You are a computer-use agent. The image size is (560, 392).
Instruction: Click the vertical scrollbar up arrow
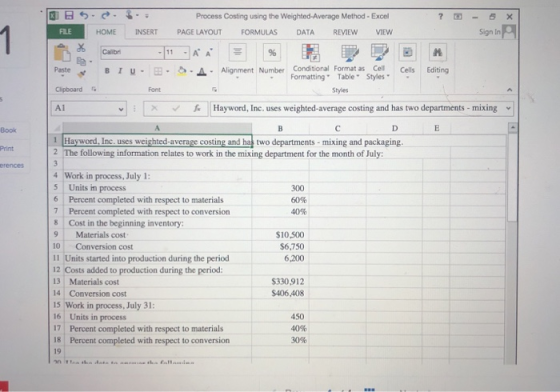512,127
